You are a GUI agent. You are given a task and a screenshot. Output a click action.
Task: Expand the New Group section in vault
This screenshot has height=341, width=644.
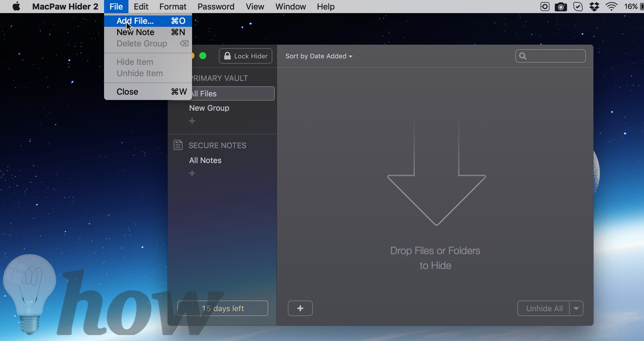pyautogui.click(x=209, y=108)
